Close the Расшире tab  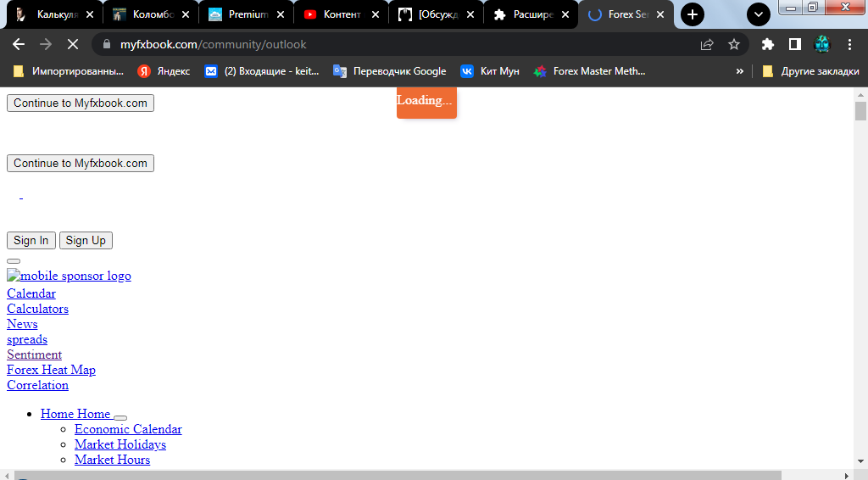click(565, 15)
